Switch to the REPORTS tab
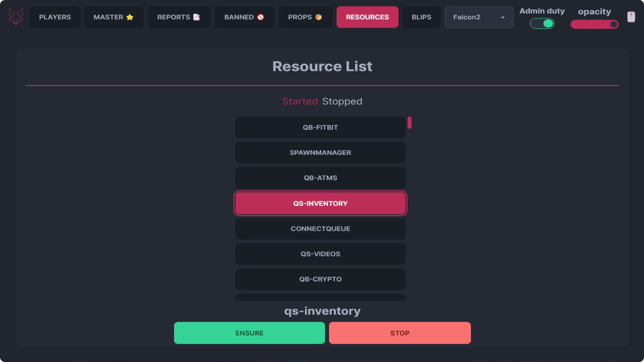This screenshot has height=362, width=644. pos(179,17)
